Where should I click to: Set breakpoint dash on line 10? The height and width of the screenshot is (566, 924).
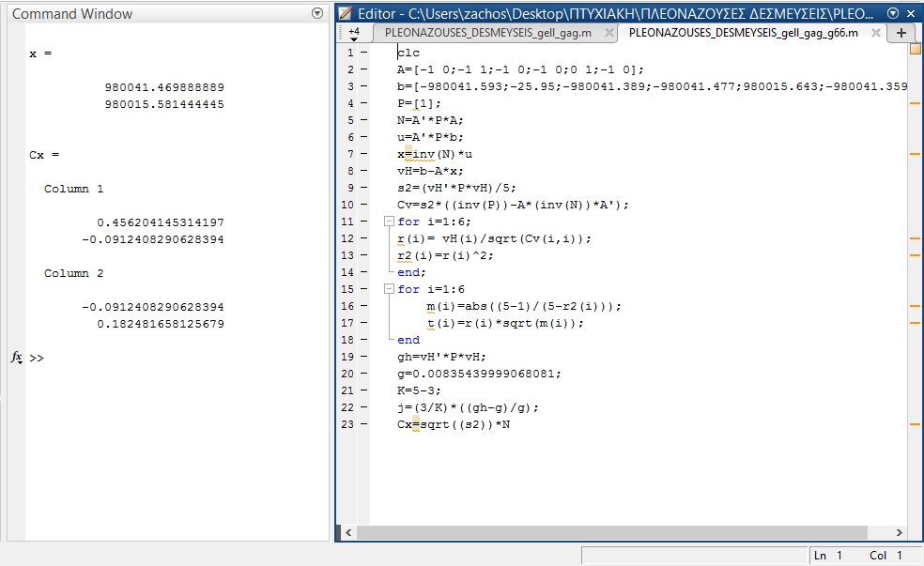click(363, 205)
